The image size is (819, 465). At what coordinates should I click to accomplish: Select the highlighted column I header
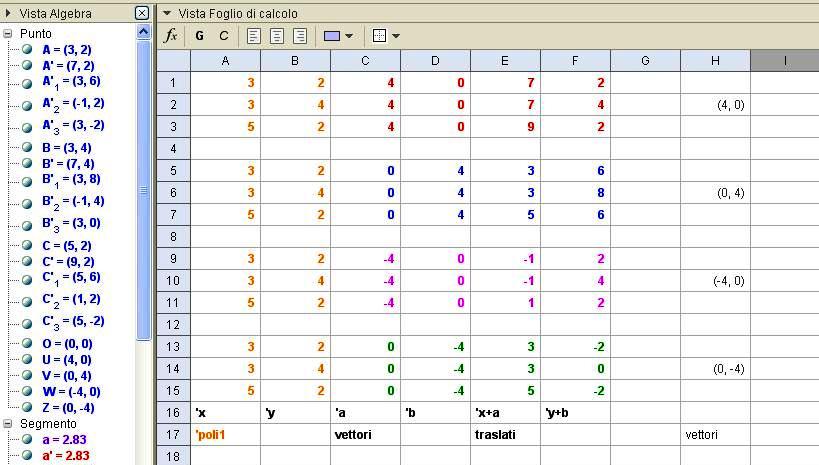tap(785, 61)
